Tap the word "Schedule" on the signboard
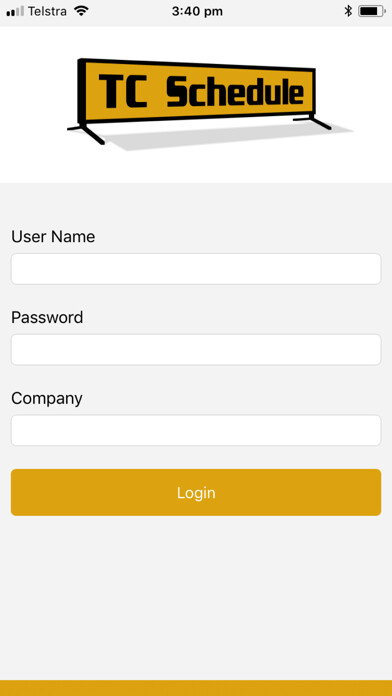This screenshot has width=392, height=696. (x=235, y=92)
